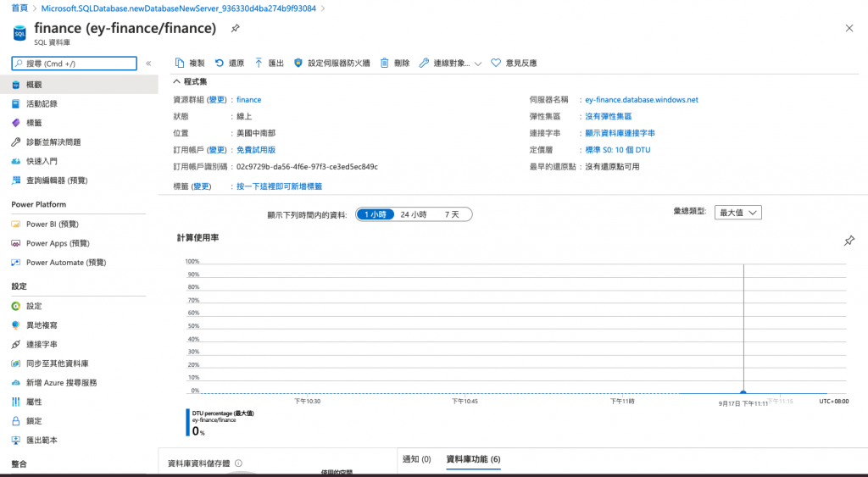868x477 pixels.
Task: Click the 匯出 export arrow icon
Action: 259,63
